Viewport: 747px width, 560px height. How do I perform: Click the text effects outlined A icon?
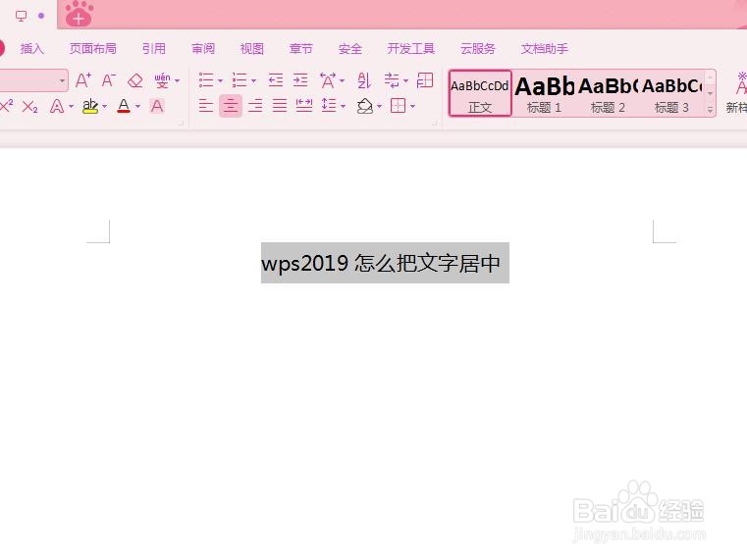pos(57,106)
